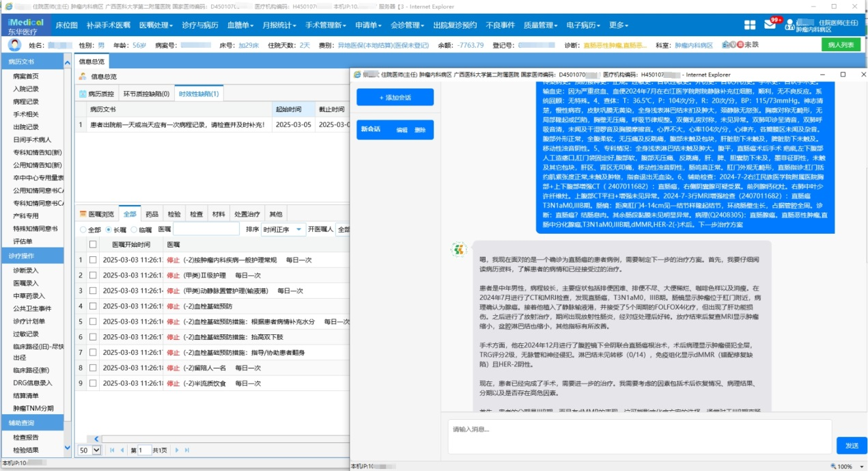Open the 时效性缺陷(1) tab
This screenshot has height=471, width=868.
coord(198,94)
